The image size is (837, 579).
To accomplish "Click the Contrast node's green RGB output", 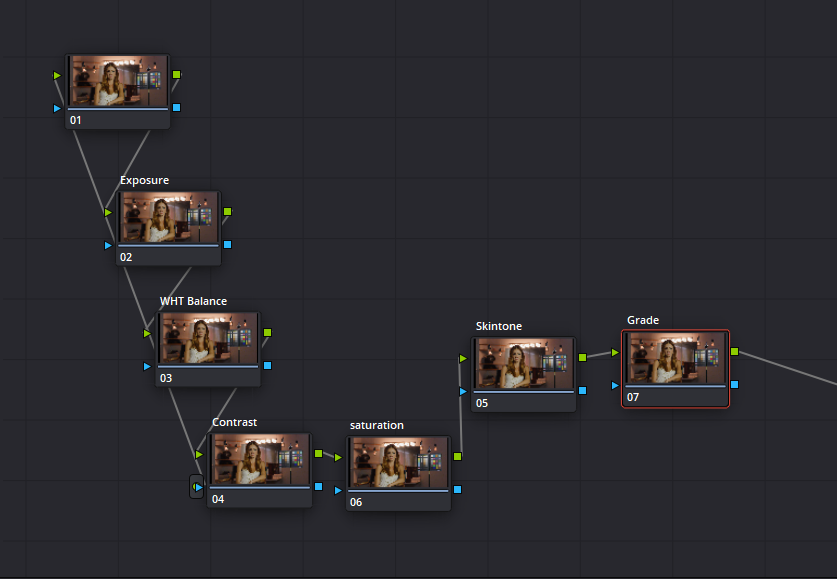I will point(319,454).
